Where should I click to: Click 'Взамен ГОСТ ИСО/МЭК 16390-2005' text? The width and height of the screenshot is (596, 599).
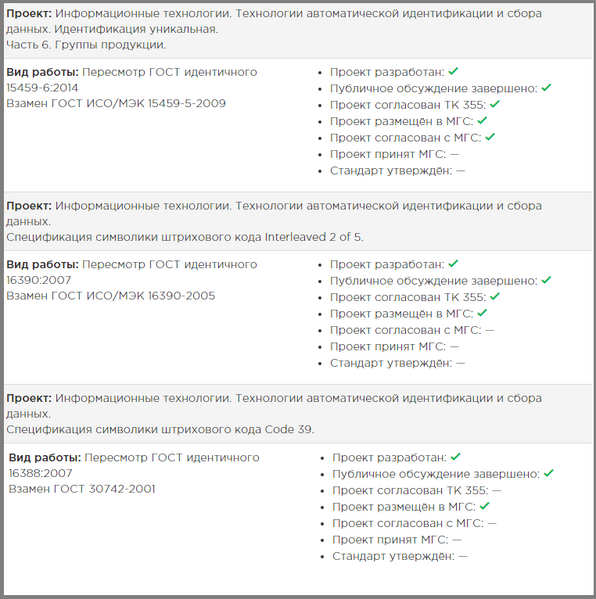111,296
